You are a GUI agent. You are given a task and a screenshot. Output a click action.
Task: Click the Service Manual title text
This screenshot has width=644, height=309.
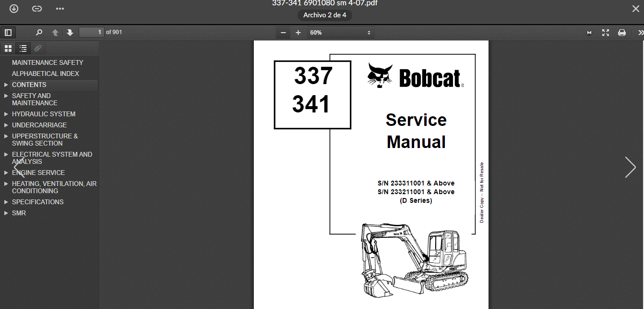pos(416,131)
